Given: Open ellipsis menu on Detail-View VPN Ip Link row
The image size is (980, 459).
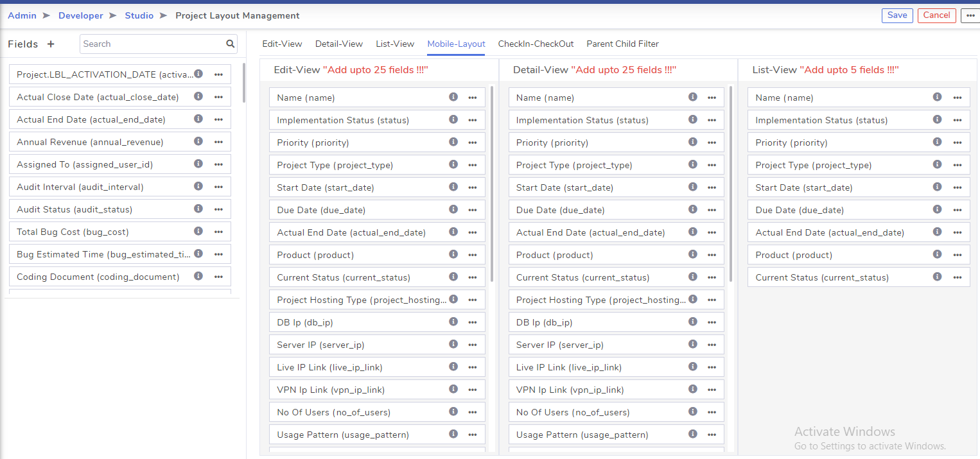Looking at the screenshot, I should point(712,390).
